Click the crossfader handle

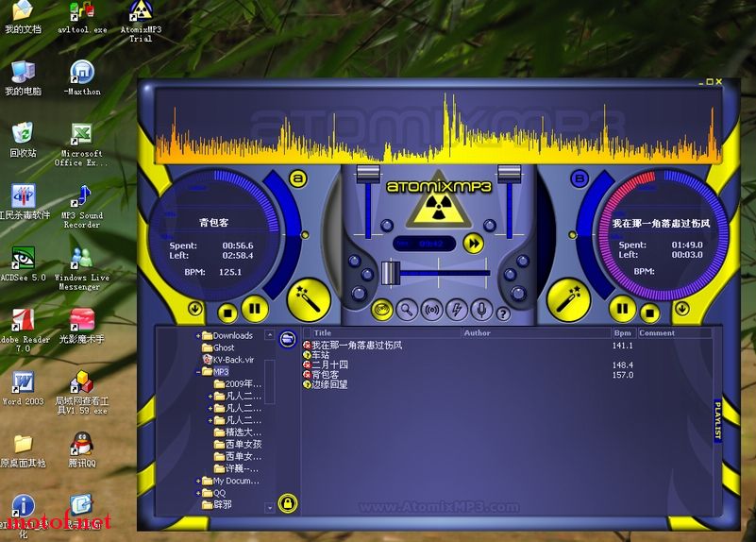390,273
